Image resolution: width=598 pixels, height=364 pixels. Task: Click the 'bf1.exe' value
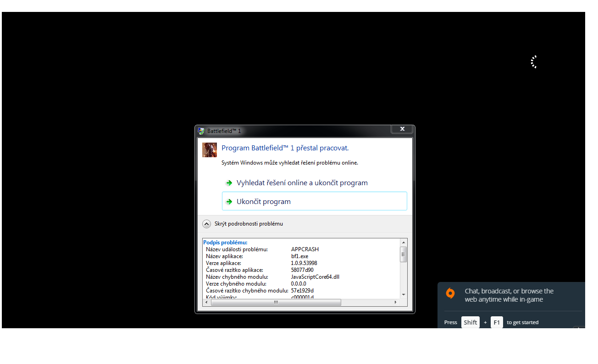click(300, 256)
